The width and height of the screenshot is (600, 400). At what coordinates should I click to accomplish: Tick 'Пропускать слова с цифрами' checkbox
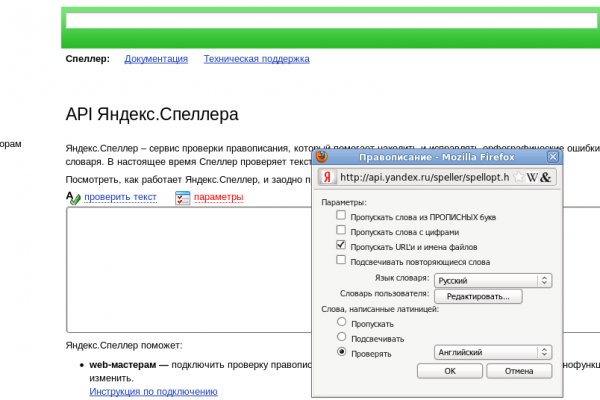click(342, 231)
